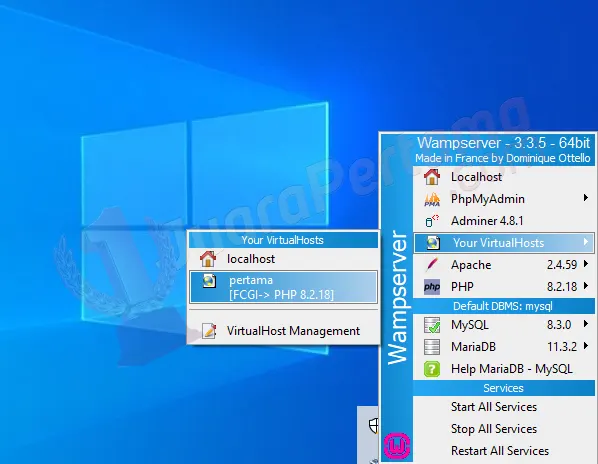Screen dimensions: 598x464
Task: Click the pink Wampserver W logo
Action: [x=397, y=445]
